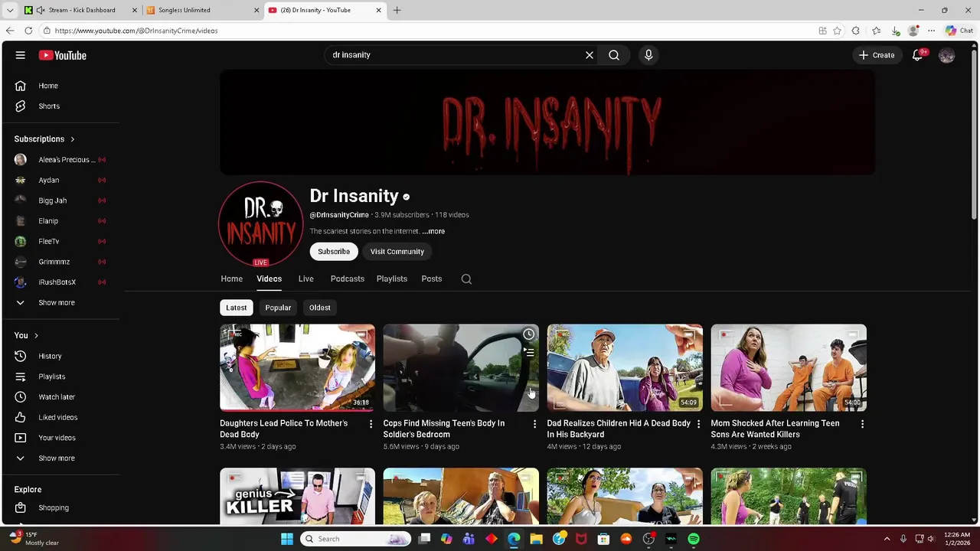Switch to Songless Unlimited browser tab
980x551 pixels.
(203, 10)
